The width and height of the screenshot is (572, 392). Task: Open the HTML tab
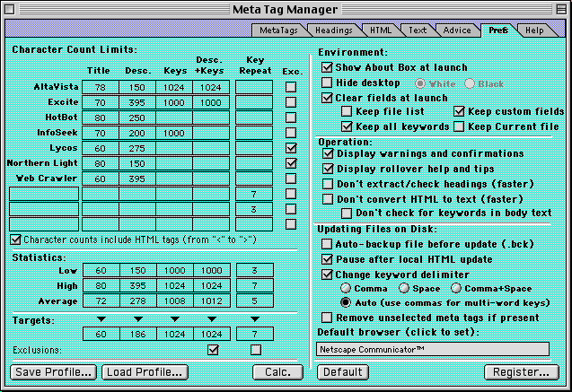coord(381,30)
